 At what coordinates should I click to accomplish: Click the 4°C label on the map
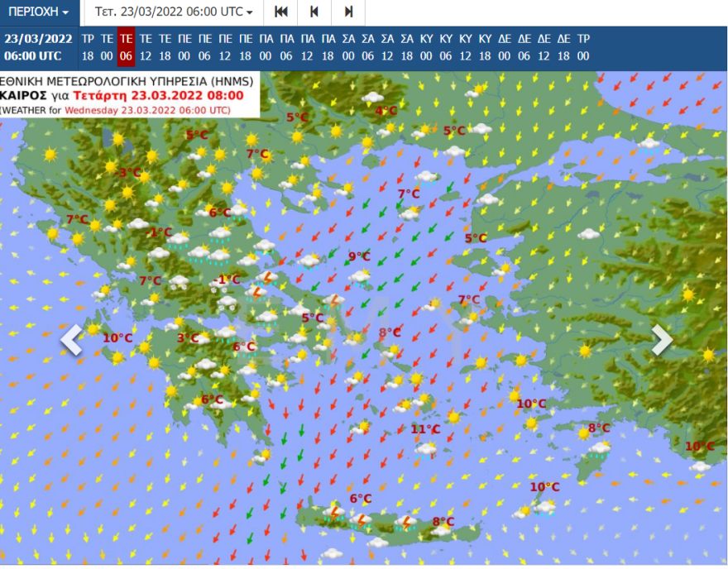[386, 111]
